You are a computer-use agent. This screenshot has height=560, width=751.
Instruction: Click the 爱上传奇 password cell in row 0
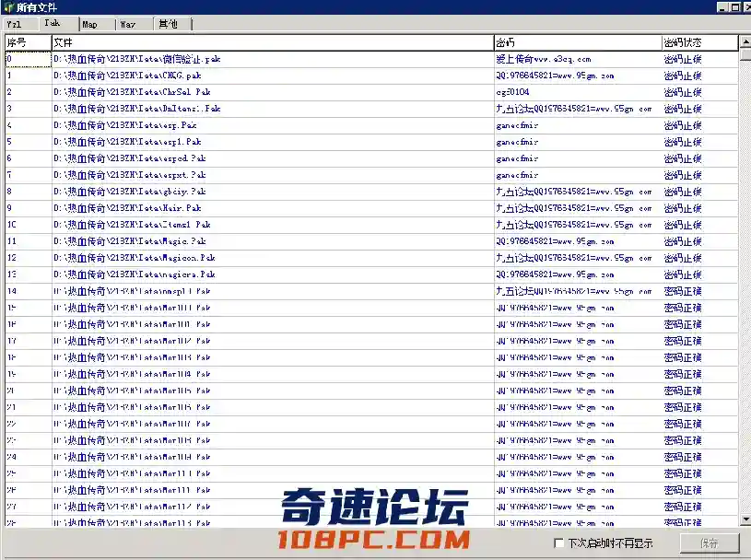578,59
